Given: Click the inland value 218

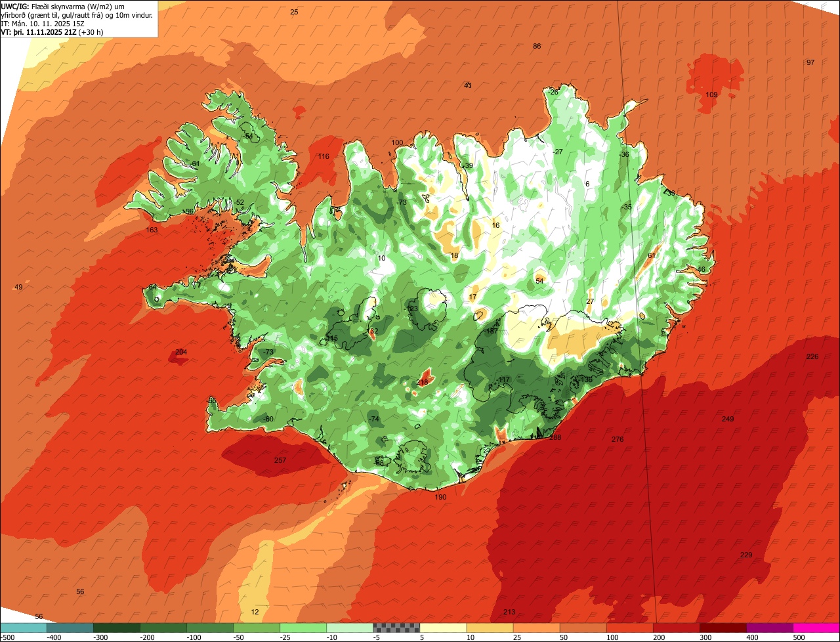Looking at the screenshot, I should (422, 382).
